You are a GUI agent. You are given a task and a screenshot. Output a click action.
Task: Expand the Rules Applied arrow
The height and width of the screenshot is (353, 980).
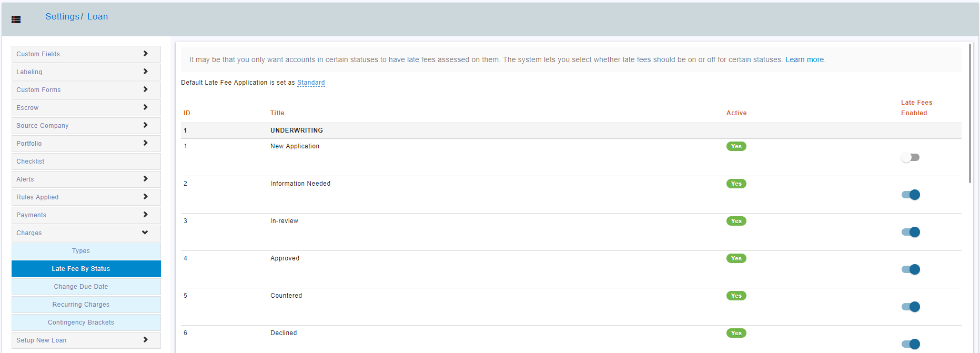pyautogui.click(x=145, y=197)
